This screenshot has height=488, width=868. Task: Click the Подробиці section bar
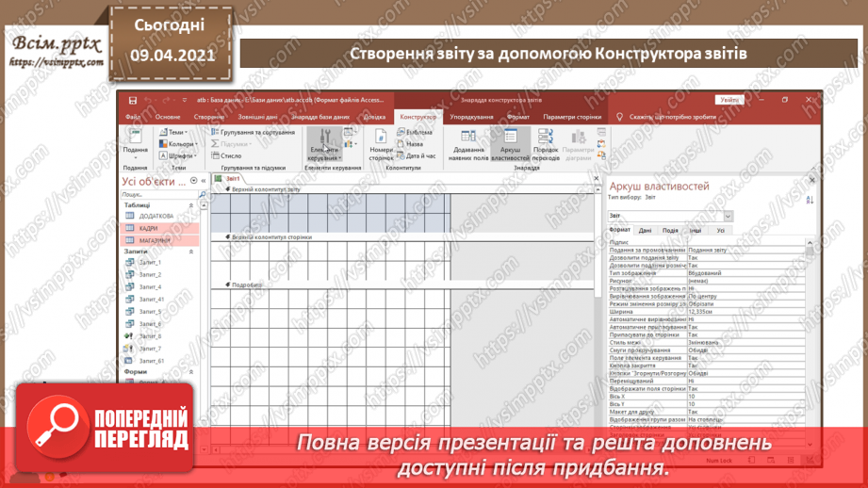coord(402,285)
